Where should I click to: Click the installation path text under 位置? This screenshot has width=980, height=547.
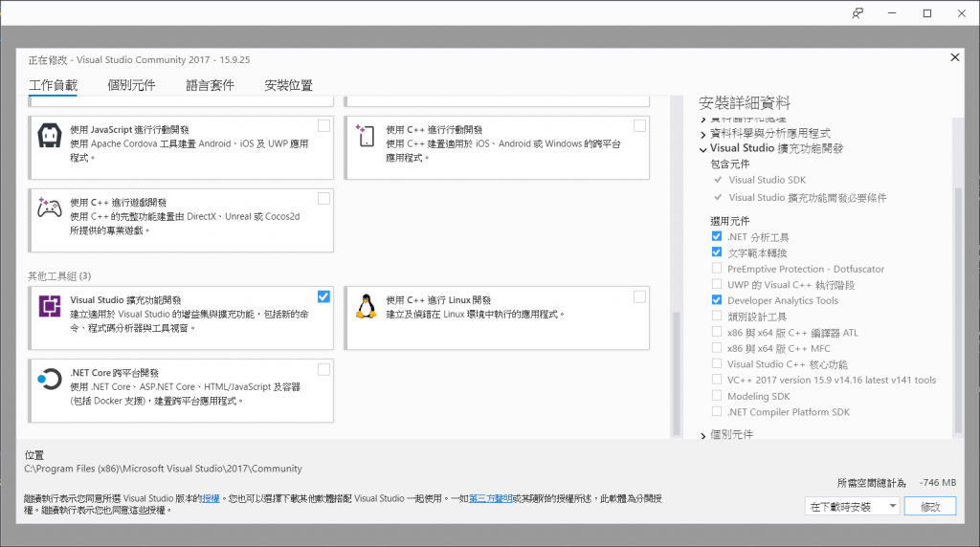(x=163, y=469)
